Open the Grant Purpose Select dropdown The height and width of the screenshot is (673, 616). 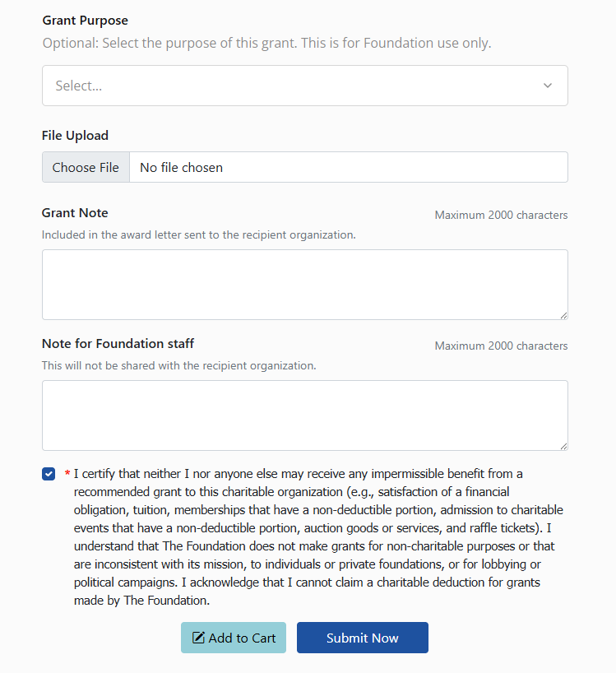(305, 86)
